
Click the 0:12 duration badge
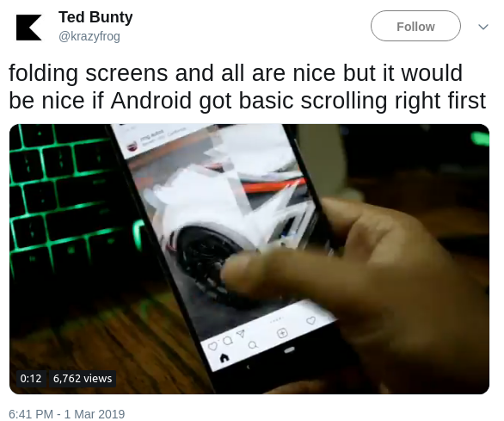click(x=31, y=378)
